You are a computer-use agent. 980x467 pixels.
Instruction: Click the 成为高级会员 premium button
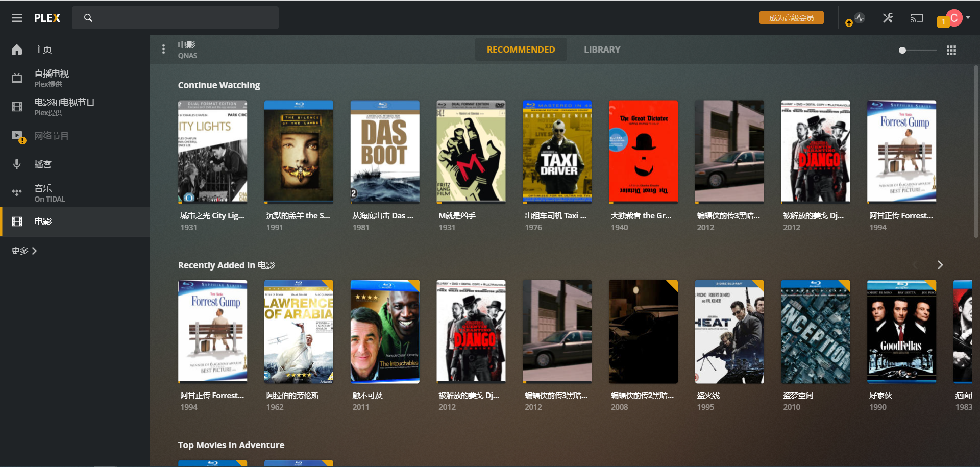(791, 18)
